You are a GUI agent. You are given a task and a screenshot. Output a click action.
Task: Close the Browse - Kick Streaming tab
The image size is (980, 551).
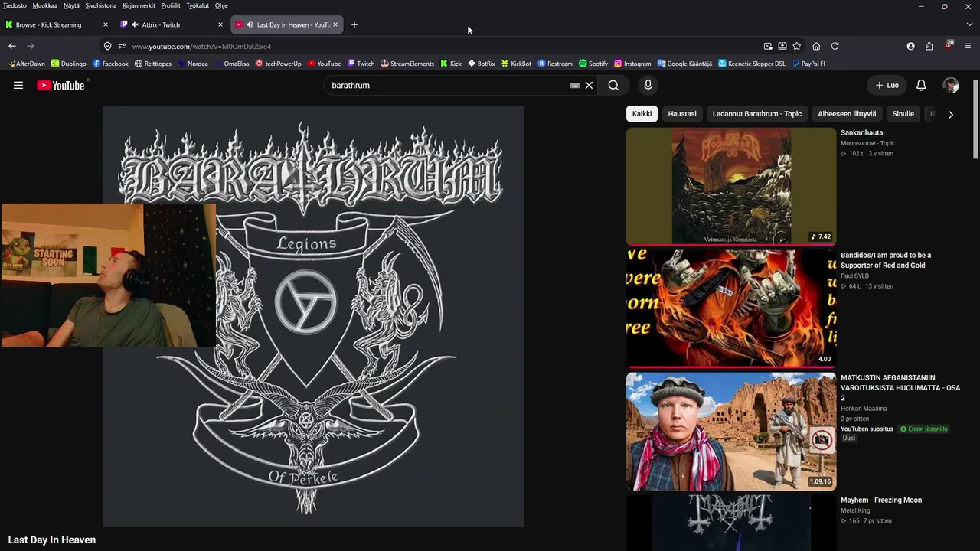pyautogui.click(x=106, y=24)
